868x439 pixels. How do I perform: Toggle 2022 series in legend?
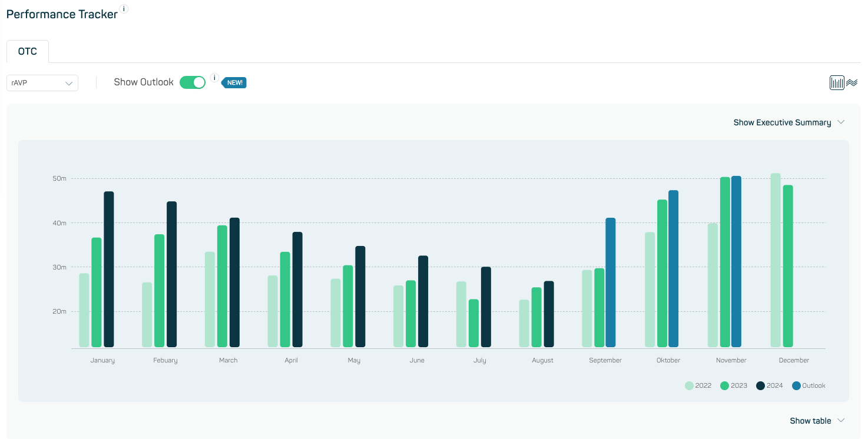pos(698,386)
